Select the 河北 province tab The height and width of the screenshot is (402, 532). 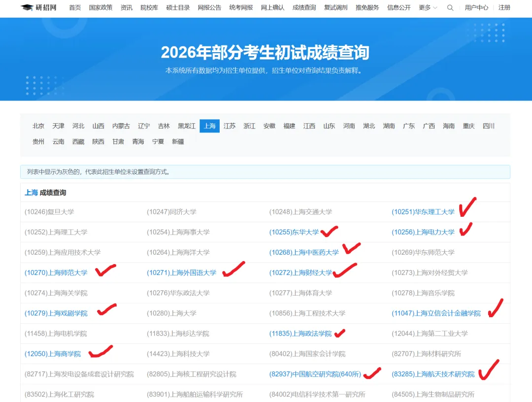coord(78,126)
